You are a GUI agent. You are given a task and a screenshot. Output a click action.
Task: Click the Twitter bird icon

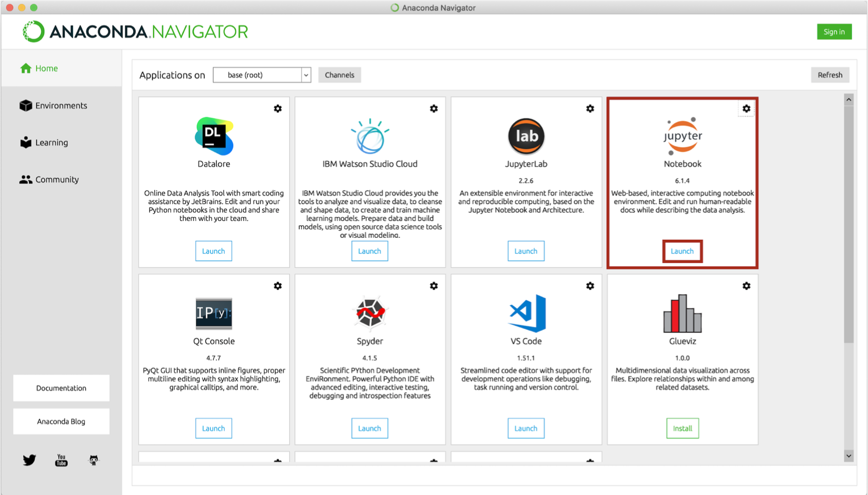coord(29,459)
